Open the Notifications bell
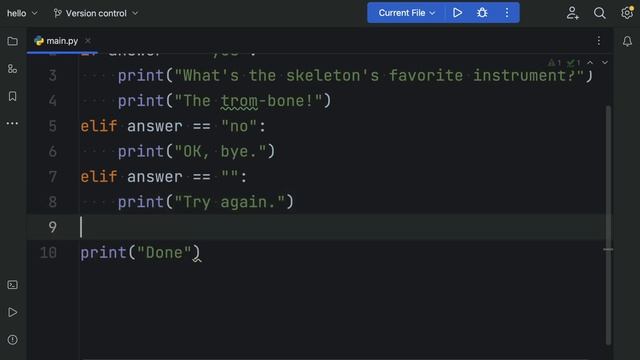 627,41
